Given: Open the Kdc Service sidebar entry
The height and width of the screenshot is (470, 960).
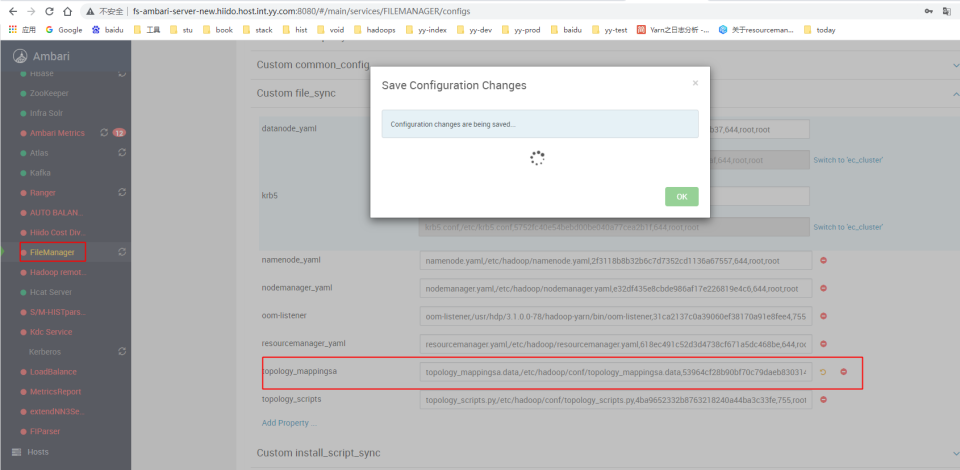Looking at the screenshot, I should click(x=50, y=332).
